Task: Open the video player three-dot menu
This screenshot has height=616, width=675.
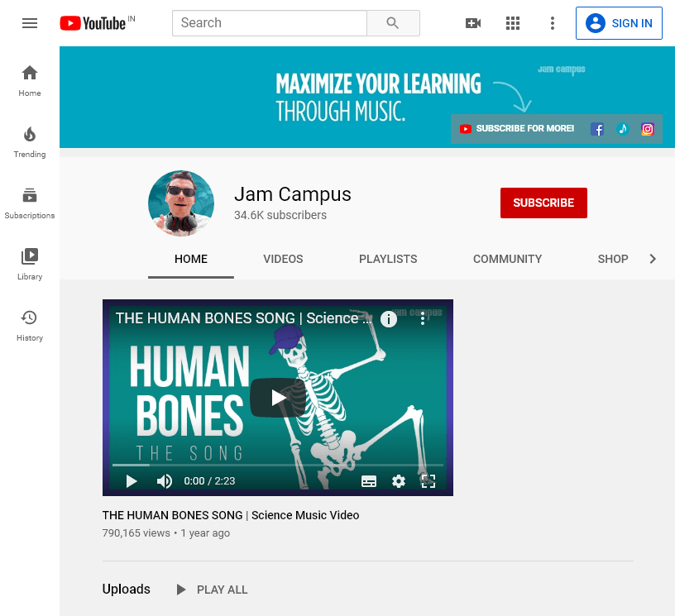Action: pyautogui.click(x=423, y=318)
